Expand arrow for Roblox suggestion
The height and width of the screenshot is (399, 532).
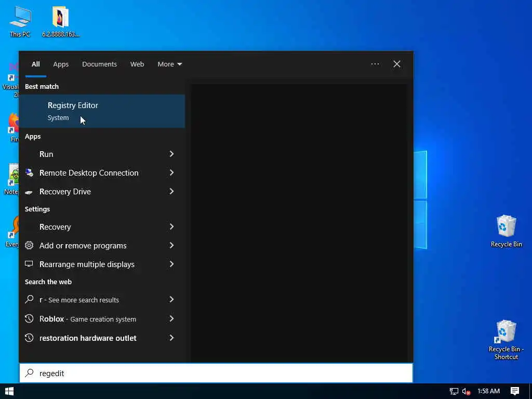171,319
